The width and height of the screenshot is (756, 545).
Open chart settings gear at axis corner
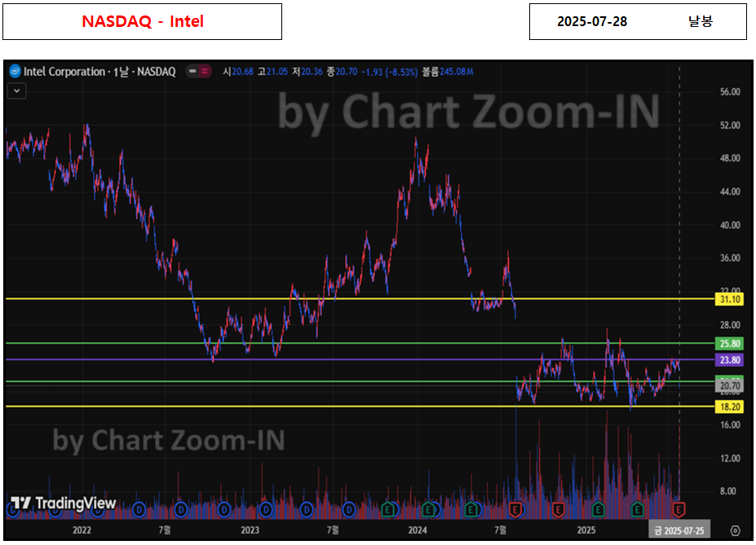point(735,530)
